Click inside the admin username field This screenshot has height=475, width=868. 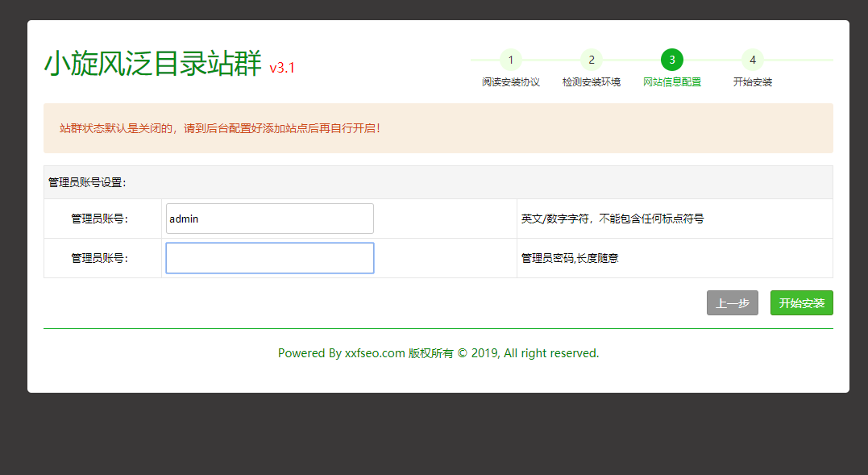[269, 218]
